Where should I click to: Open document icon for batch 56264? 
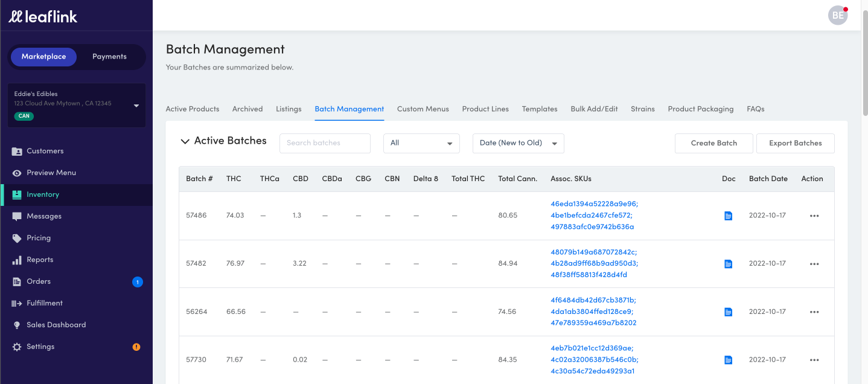click(729, 312)
